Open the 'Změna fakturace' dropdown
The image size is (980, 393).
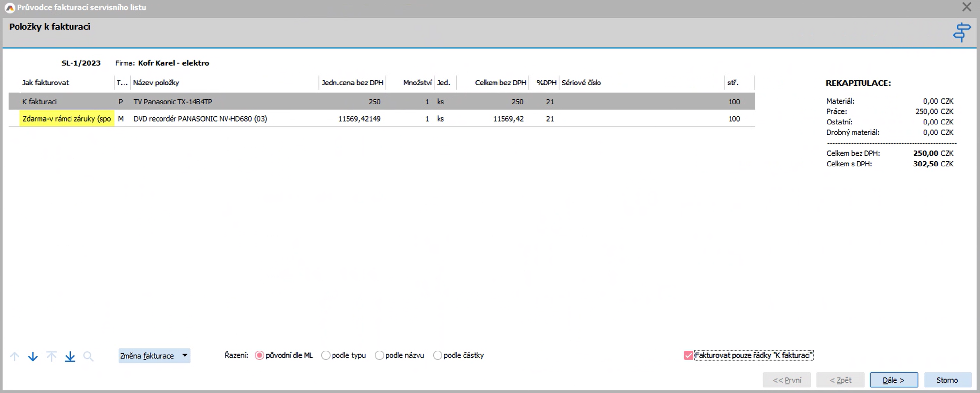(154, 356)
